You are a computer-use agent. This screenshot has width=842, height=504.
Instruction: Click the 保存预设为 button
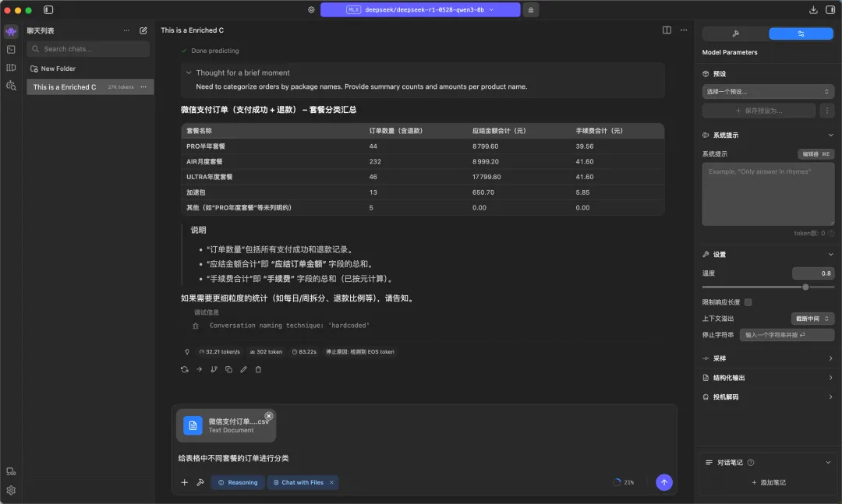759,111
